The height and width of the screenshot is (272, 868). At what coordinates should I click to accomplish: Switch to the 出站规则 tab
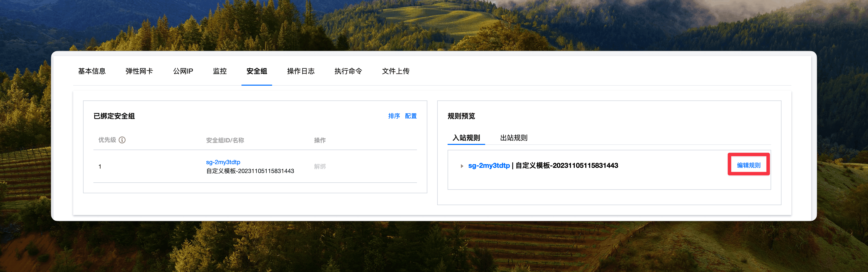pyautogui.click(x=514, y=138)
